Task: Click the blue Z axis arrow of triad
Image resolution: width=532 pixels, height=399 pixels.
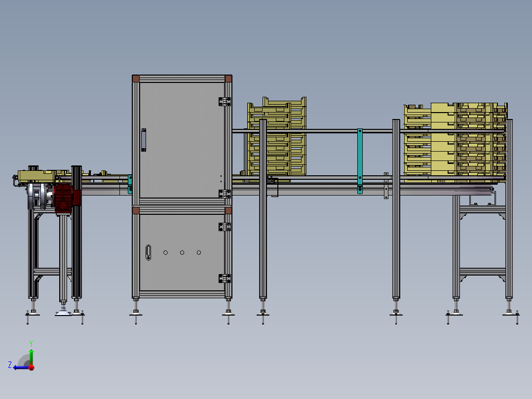Action: click(x=20, y=367)
